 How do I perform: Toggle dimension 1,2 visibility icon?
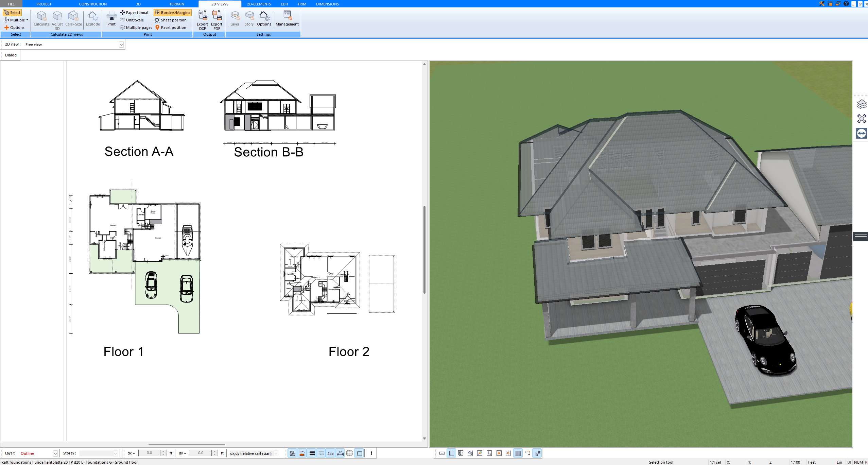pyautogui.click(x=340, y=453)
